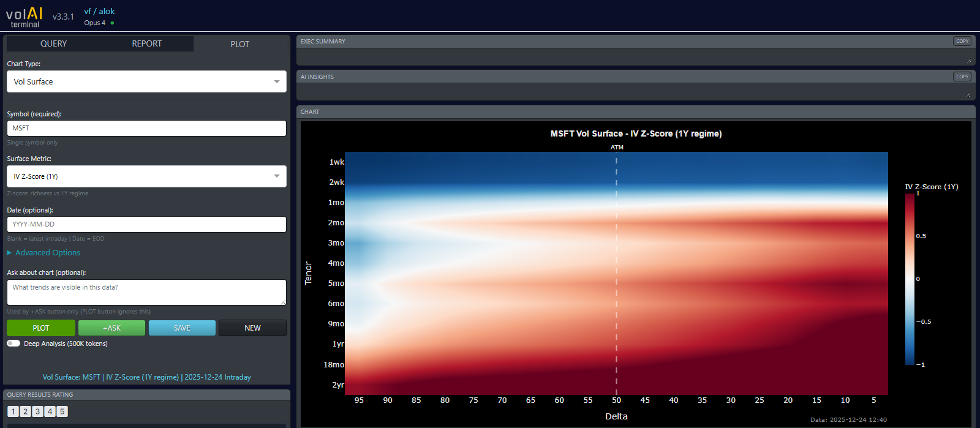Click the 18mo tenor axis label
This screenshot has height=428, width=980.
pos(334,364)
